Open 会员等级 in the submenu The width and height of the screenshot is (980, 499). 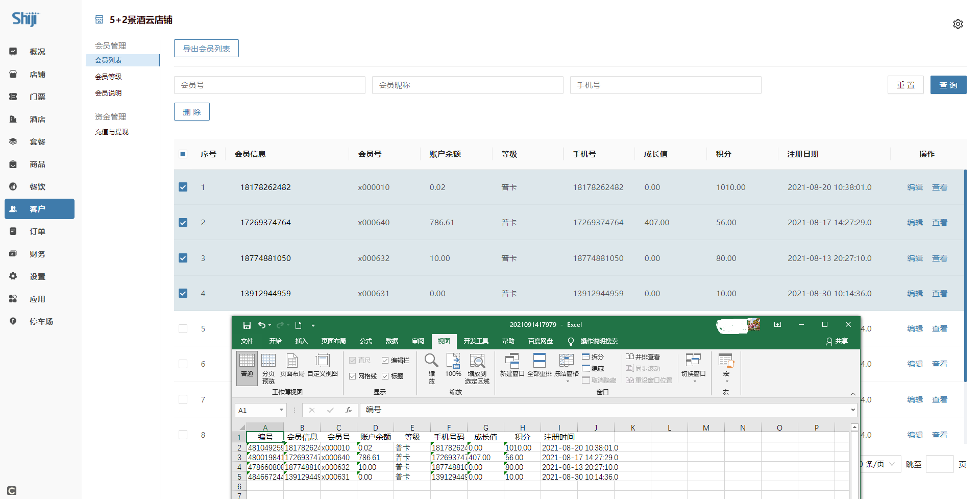[x=108, y=77]
